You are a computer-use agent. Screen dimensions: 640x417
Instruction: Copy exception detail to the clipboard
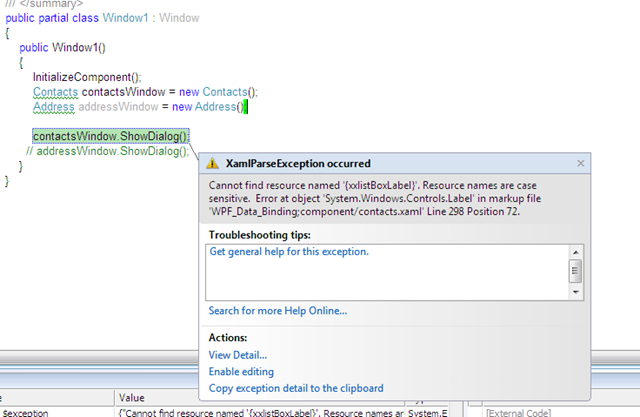click(296, 388)
